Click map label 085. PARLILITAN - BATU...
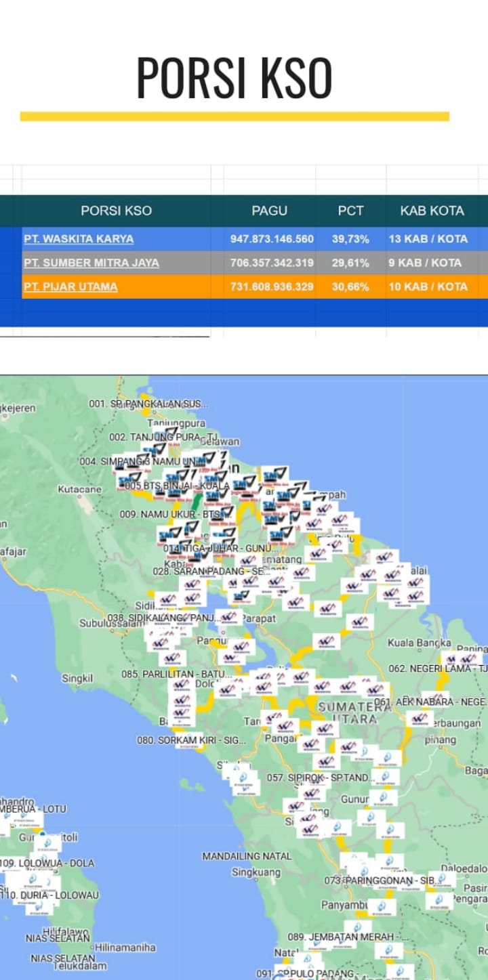Viewport: 488px width, 980px height. point(178,674)
